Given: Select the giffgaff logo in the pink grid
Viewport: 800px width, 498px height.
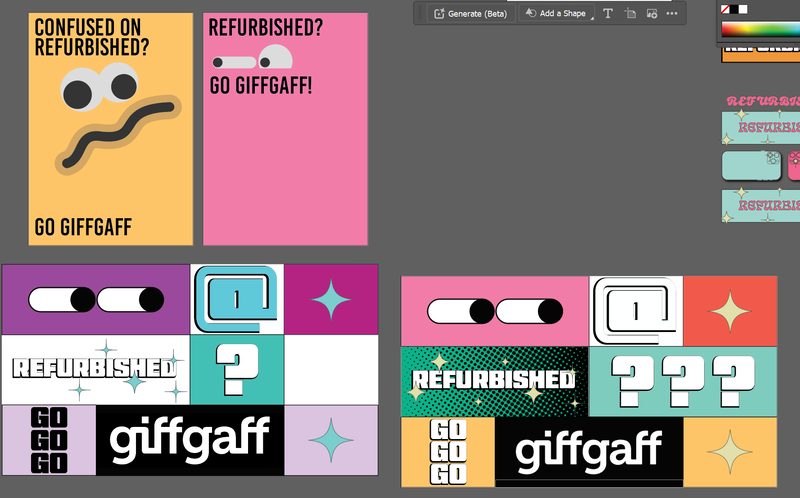Looking at the screenshot, I should click(x=589, y=452).
